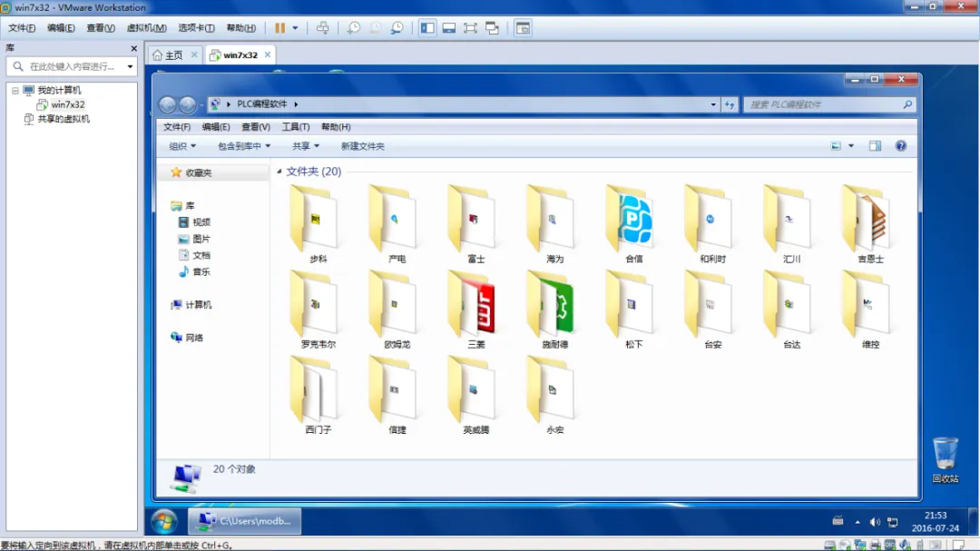The width and height of the screenshot is (980, 551).
Task: Click VMware enter full screen icon
Action: click(x=470, y=28)
